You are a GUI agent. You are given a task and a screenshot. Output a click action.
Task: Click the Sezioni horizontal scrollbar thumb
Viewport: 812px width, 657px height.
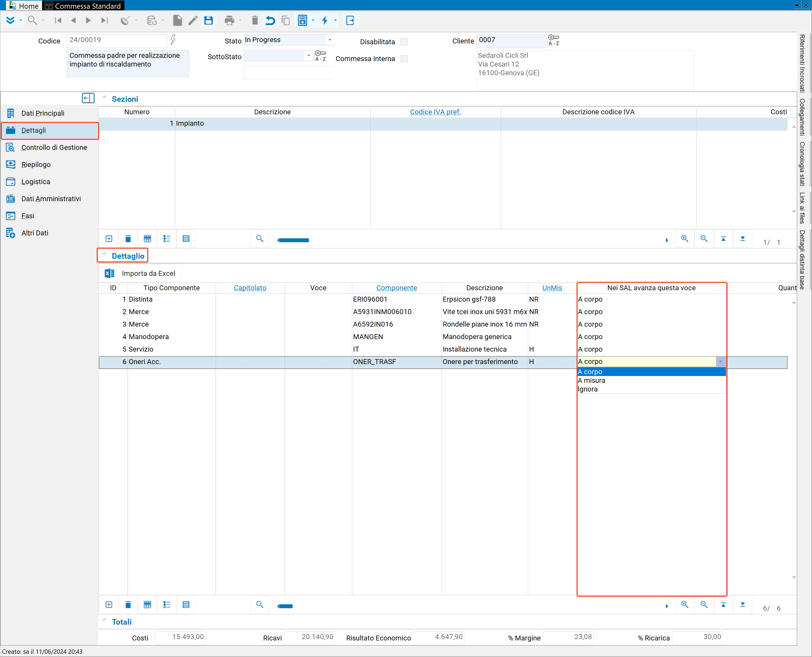pos(294,240)
